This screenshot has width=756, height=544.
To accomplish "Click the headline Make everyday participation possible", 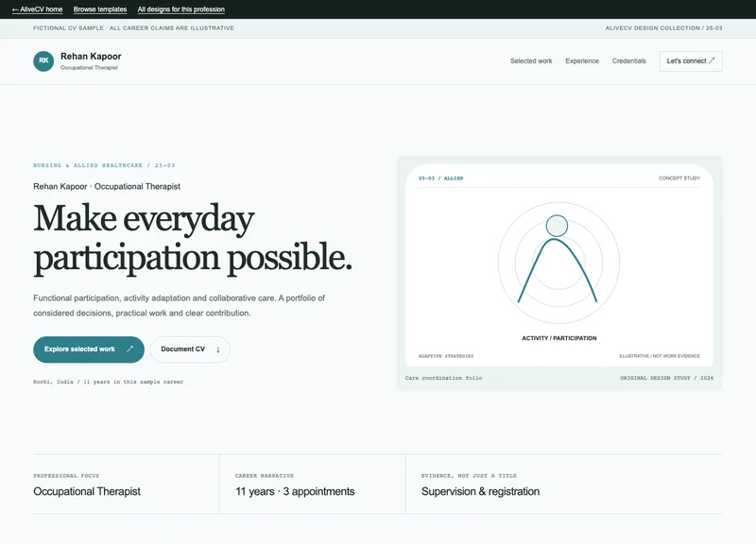I will pos(193,239).
